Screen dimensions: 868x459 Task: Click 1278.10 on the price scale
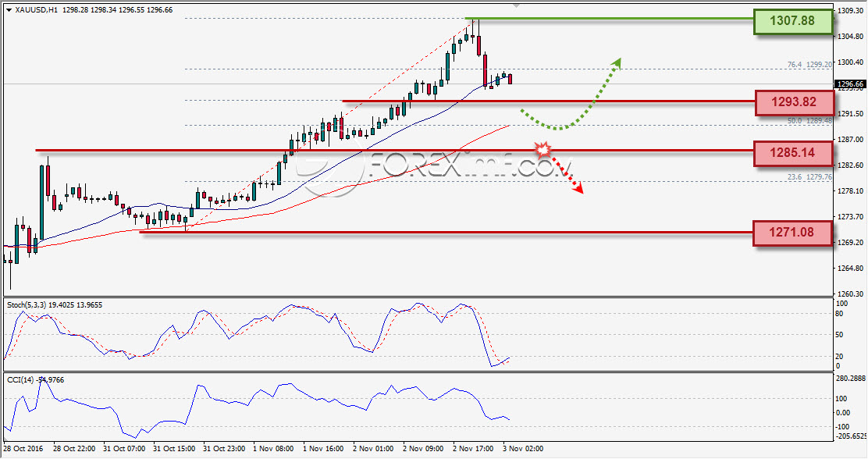[x=851, y=191]
